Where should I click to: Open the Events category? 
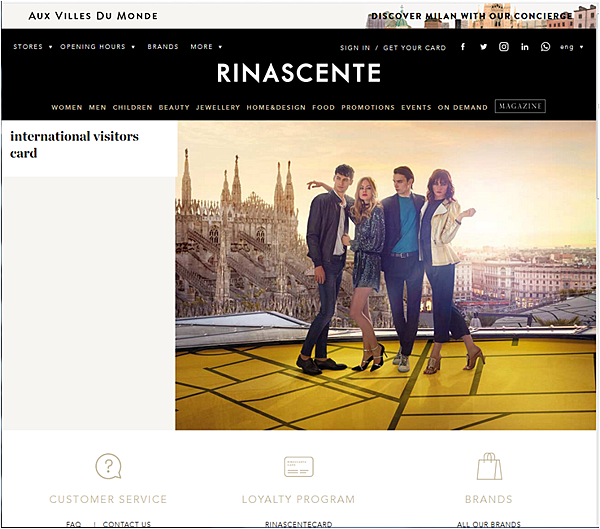(x=416, y=108)
